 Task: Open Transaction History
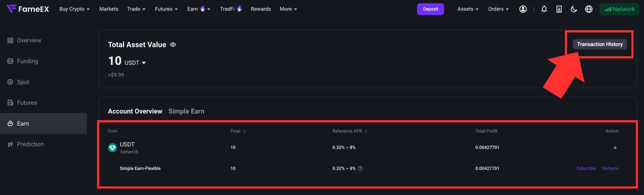(x=600, y=44)
